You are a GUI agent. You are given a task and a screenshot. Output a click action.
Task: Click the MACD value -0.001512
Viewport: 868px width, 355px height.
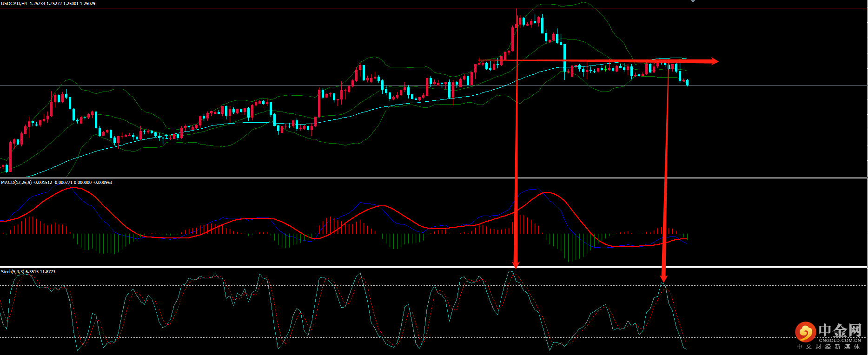click(42, 183)
